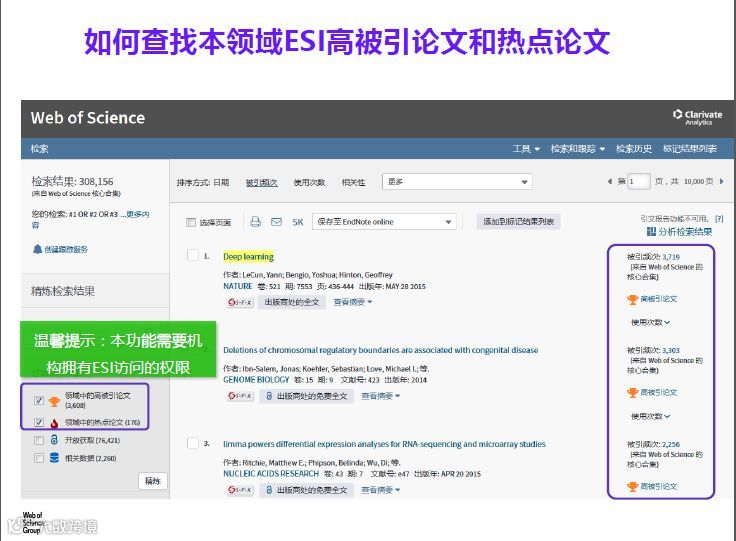Click the Analyze Results link

click(685, 231)
